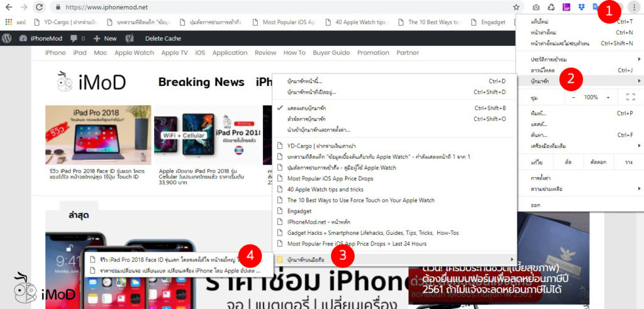Screen dimensions: 644x309
Task: Choose the find item Ctrl+F
Action: click(x=580, y=135)
